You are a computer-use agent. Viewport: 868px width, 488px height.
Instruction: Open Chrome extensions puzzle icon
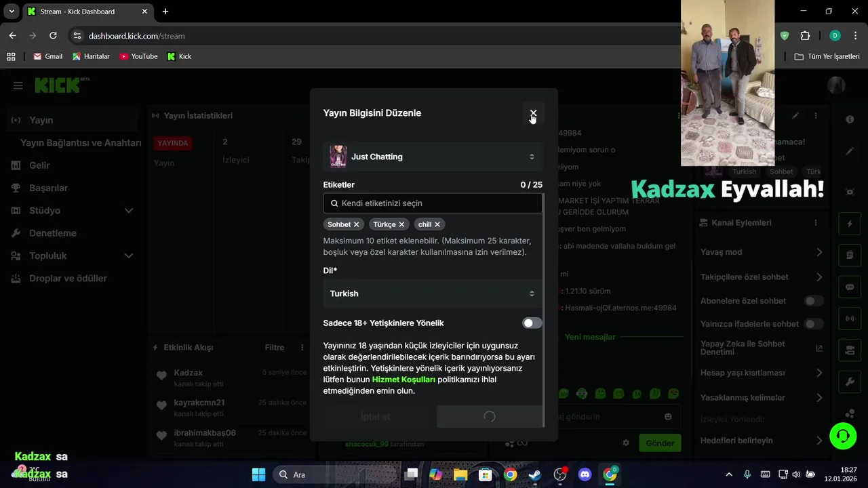[805, 35]
